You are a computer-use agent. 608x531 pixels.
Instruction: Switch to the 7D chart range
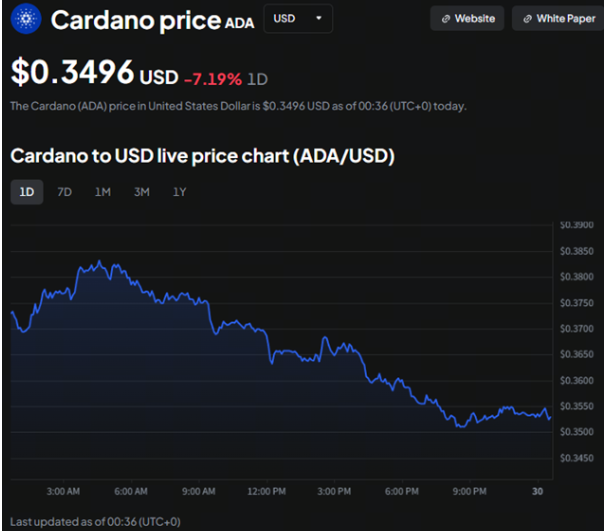click(x=65, y=192)
